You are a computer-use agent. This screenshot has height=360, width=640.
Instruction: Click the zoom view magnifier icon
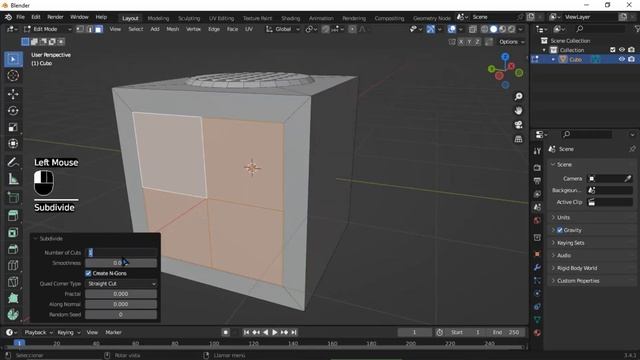pyautogui.click(x=518, y=96)
